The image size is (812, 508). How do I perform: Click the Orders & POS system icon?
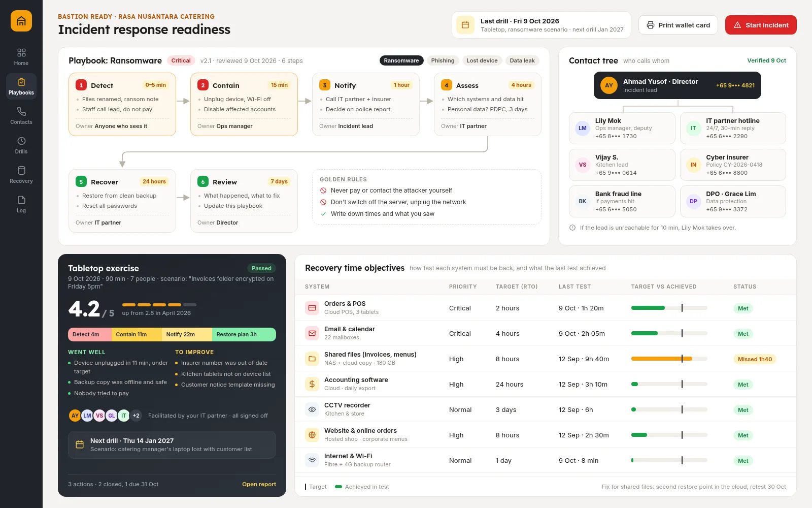tap(312, 308)
